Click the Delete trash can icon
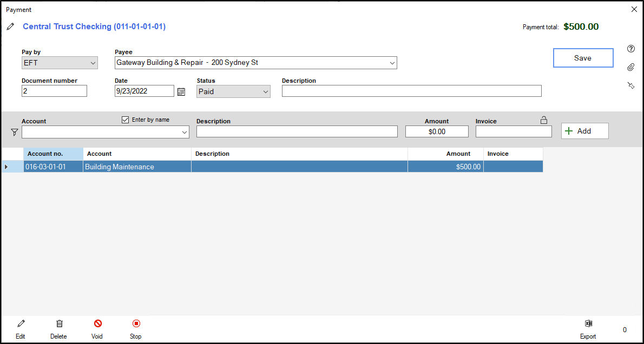Image resolution: width=644 pixels, height=344 pixels. [59, 323]
